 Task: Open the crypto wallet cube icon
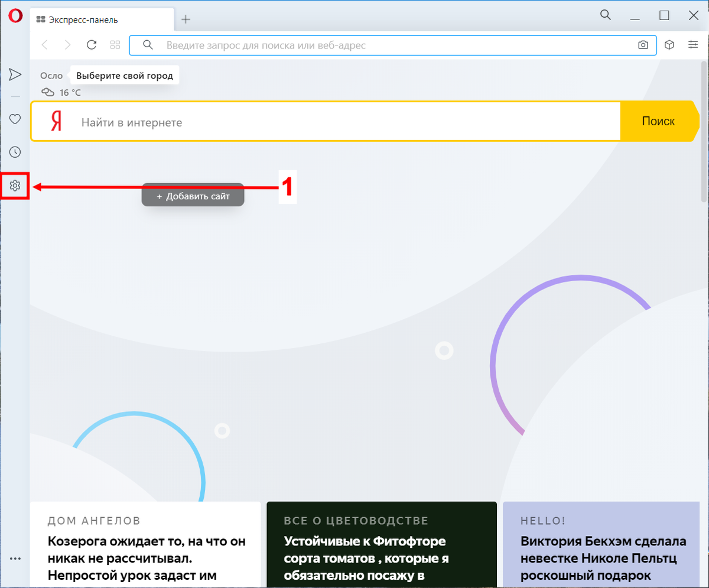[669, 44]
